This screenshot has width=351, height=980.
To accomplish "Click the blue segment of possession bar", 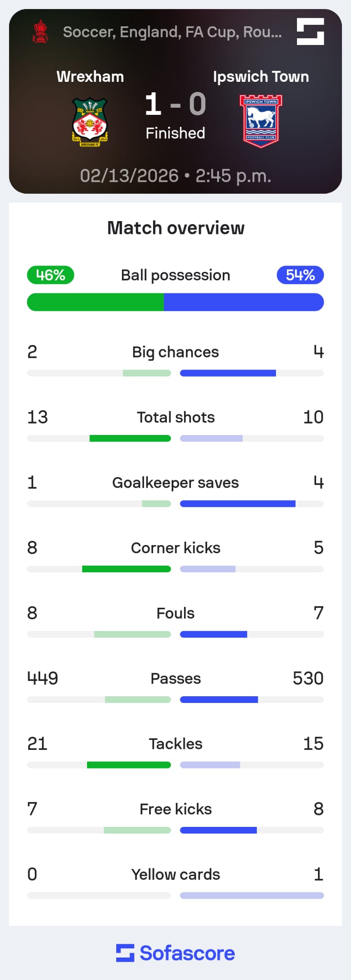I will pos(244,302).
